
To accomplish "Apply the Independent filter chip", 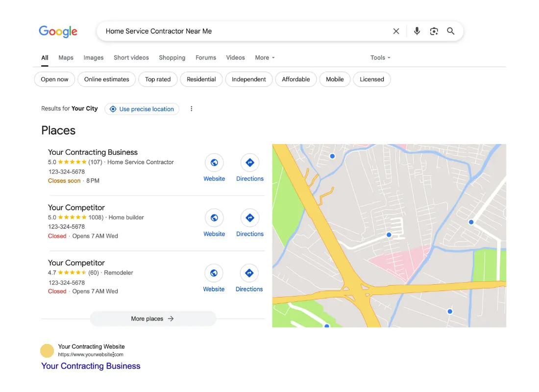I will [249, 79].
